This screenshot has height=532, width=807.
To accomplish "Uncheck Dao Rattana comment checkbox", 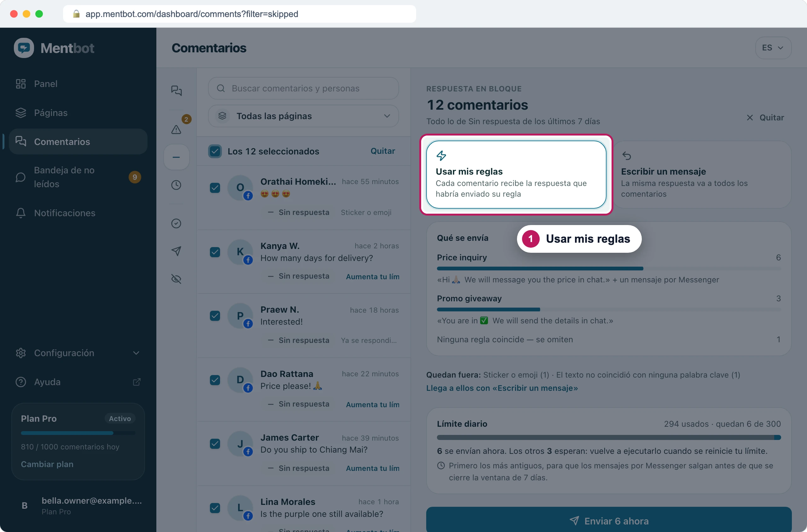I will (x=215, y=380).
